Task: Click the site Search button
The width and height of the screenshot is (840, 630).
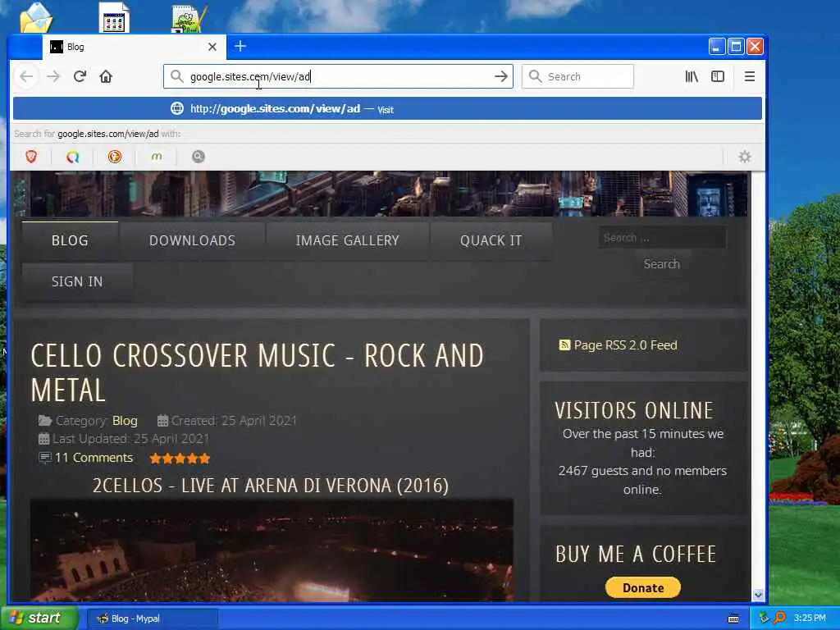Action: (x=662, y=264)
